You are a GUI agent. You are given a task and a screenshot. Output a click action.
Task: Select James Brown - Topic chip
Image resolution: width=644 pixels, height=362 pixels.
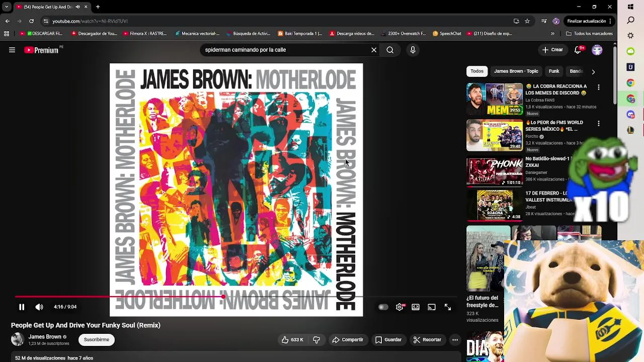(516, 71)
